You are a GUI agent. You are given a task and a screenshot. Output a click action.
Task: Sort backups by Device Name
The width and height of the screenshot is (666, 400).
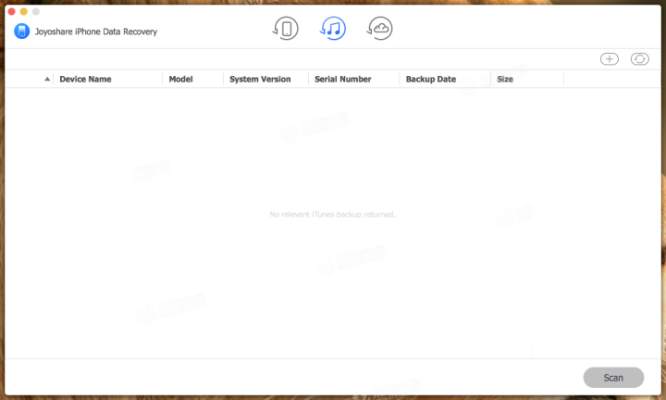[85, 79]
